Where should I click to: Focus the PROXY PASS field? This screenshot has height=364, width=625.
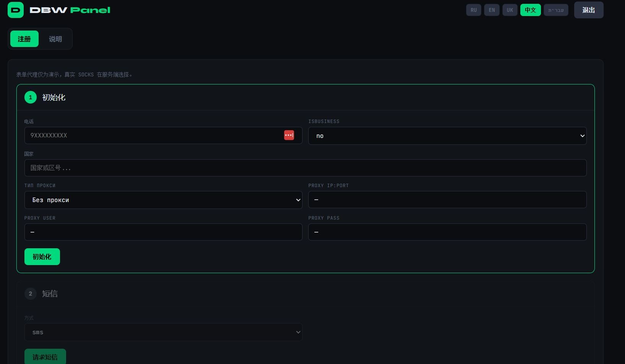(x=447, y=232)
